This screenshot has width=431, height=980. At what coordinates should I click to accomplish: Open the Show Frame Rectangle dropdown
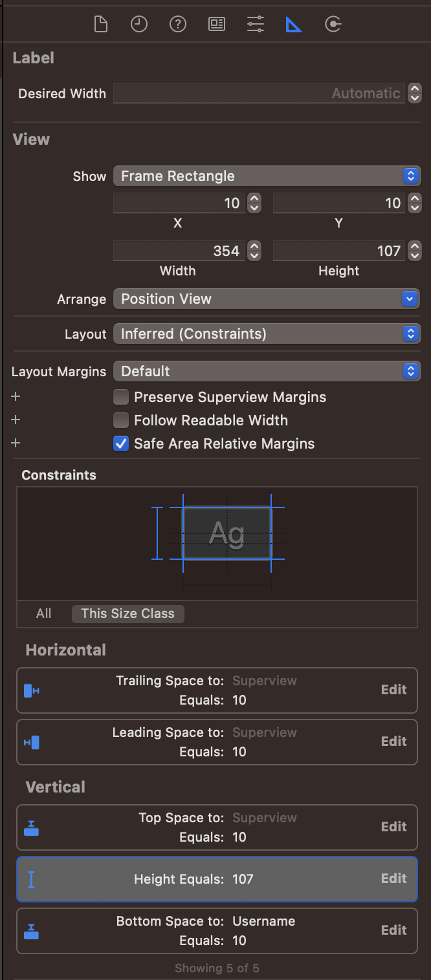267,176
